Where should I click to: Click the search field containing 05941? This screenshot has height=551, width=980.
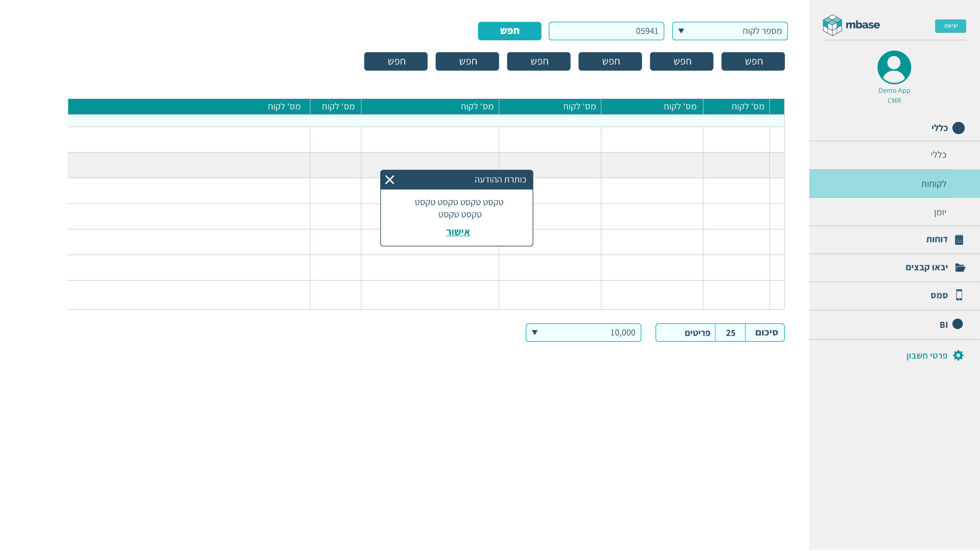pos(606,31)
